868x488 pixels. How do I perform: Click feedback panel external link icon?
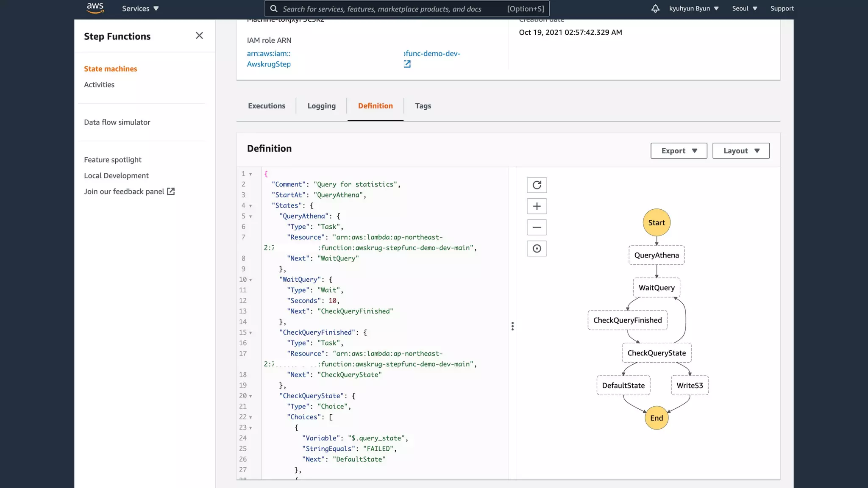click(x=171, y=191)
